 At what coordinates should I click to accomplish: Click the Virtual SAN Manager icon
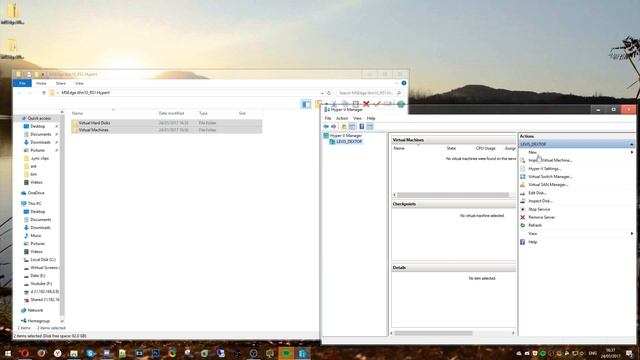click(x=523, y=185)
